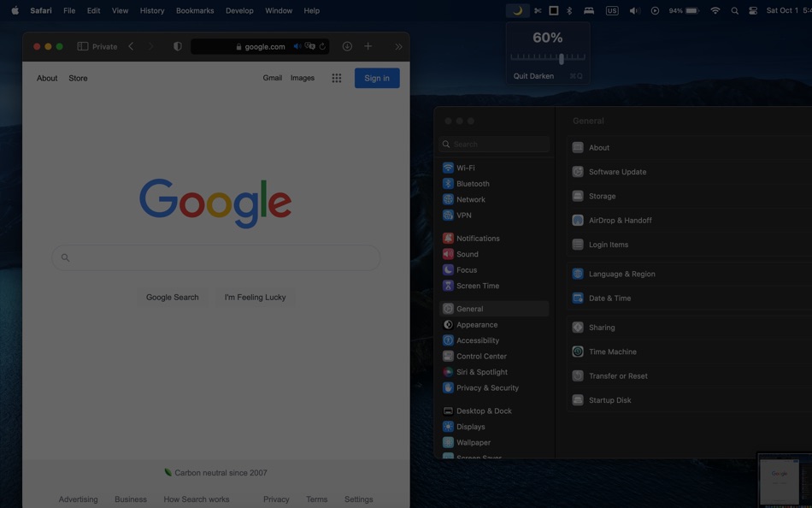This screenshot has height=508, width=812.
Task: Reload the Google page
Action: 322,47
